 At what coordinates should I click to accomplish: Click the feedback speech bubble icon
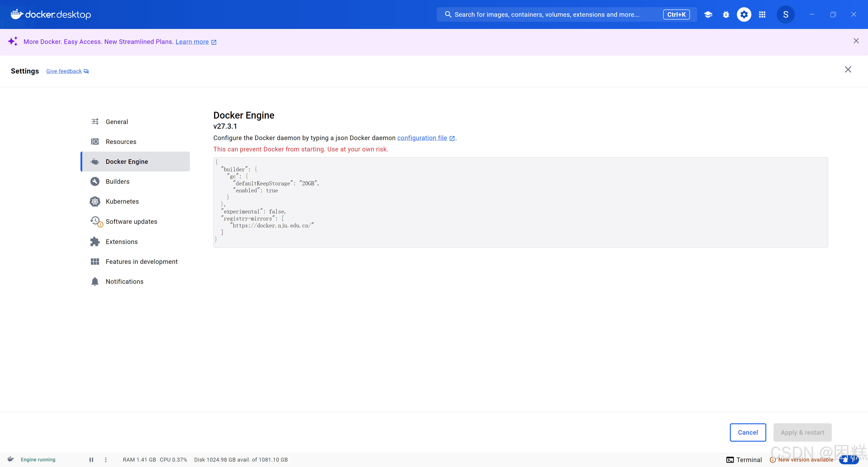[86, 71]
